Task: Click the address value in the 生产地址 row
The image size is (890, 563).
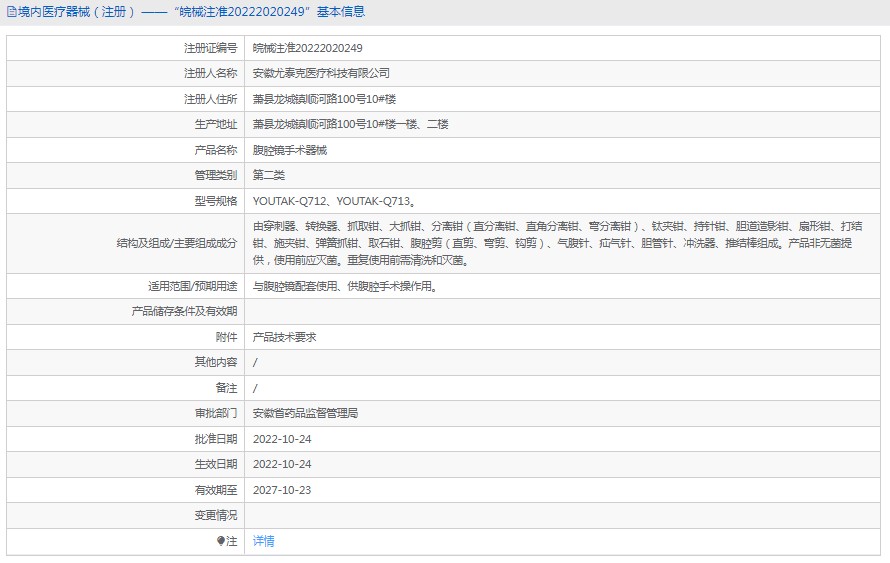Action: tap(350, 124)
